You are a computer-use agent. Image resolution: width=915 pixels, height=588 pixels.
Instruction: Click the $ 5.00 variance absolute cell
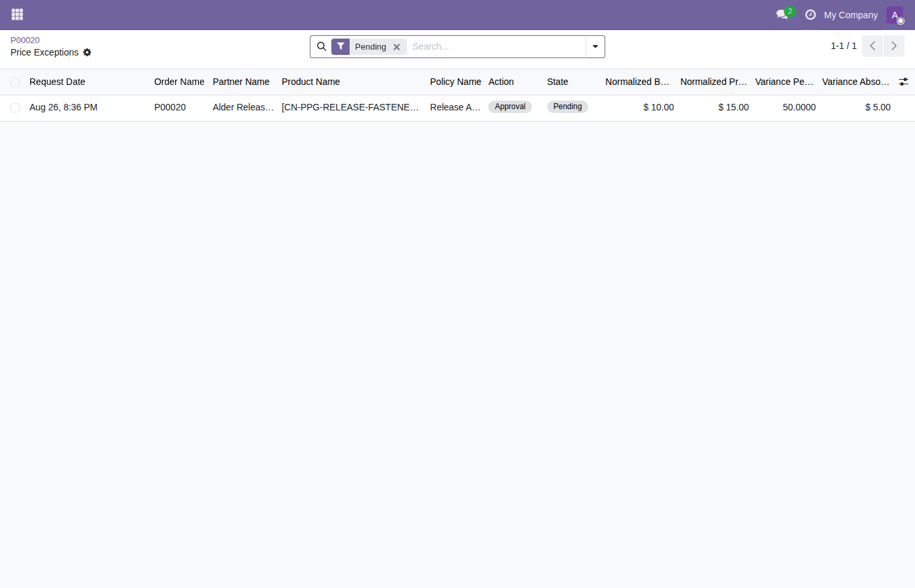point(878,107)
